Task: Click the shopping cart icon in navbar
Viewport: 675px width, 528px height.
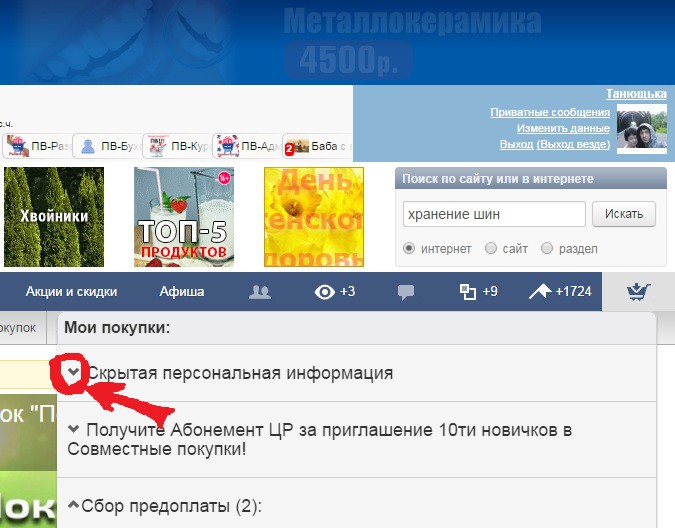Action: click(636, 292)
